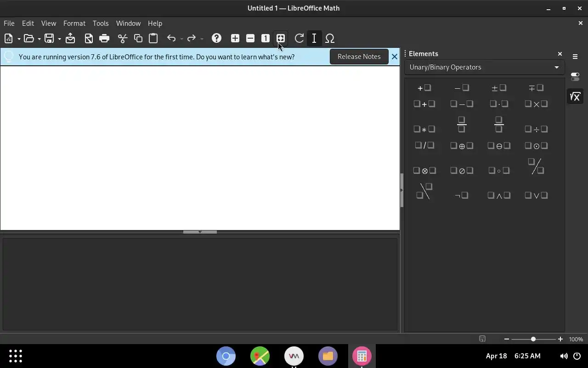588x368 pixels.
Task: Click the Copy icon
Action: click(138, 39)
